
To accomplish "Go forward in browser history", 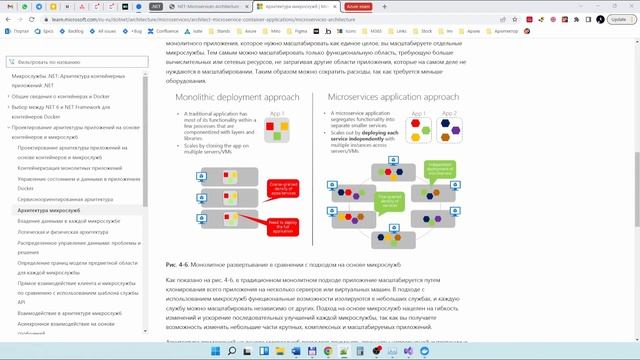I will 20,19.
